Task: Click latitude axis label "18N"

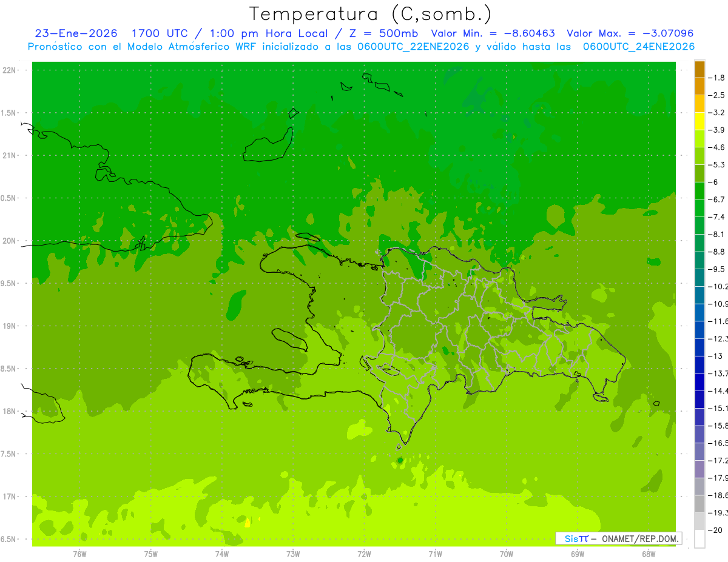Action: pos(8,411)
